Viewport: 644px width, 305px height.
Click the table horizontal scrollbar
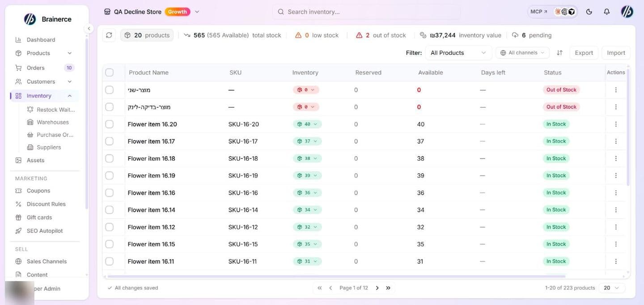pyautogui.click(x=335, y=276)
